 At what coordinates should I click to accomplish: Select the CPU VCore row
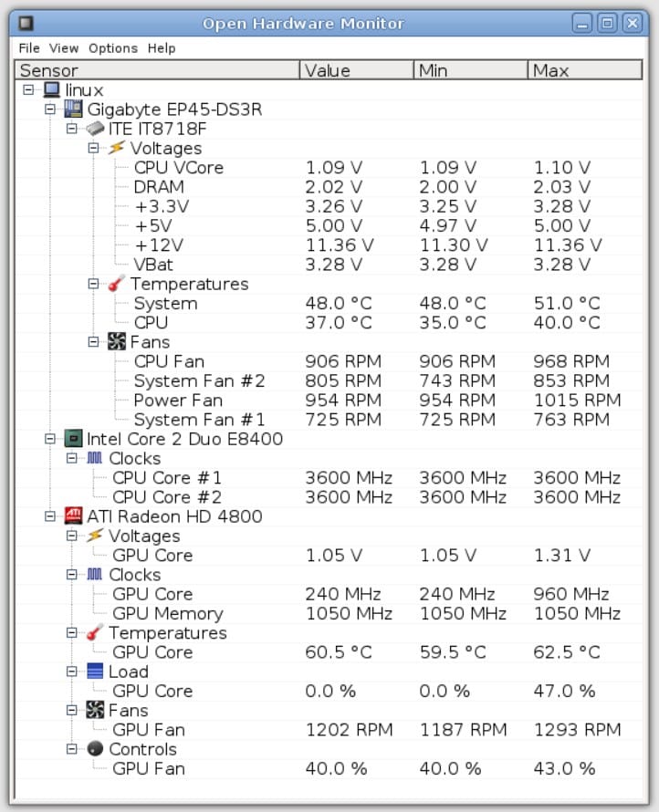point(329,167)
